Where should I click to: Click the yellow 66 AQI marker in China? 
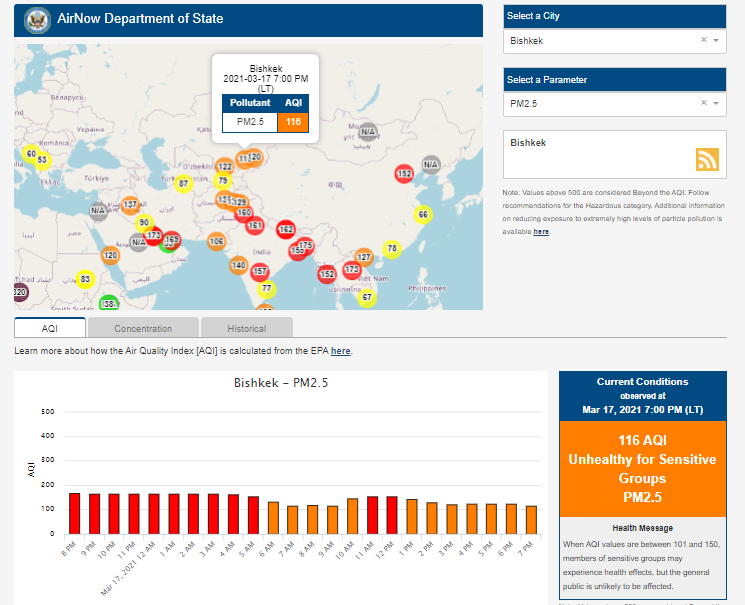[x=423, y=214]
